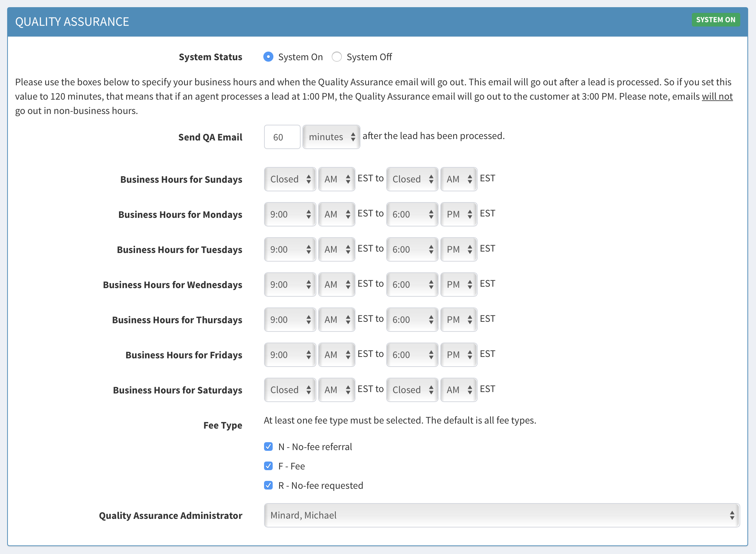Click the Send QA Email minutes field
Viewport: 756px width, 554px height.
(x=282, y=137)
